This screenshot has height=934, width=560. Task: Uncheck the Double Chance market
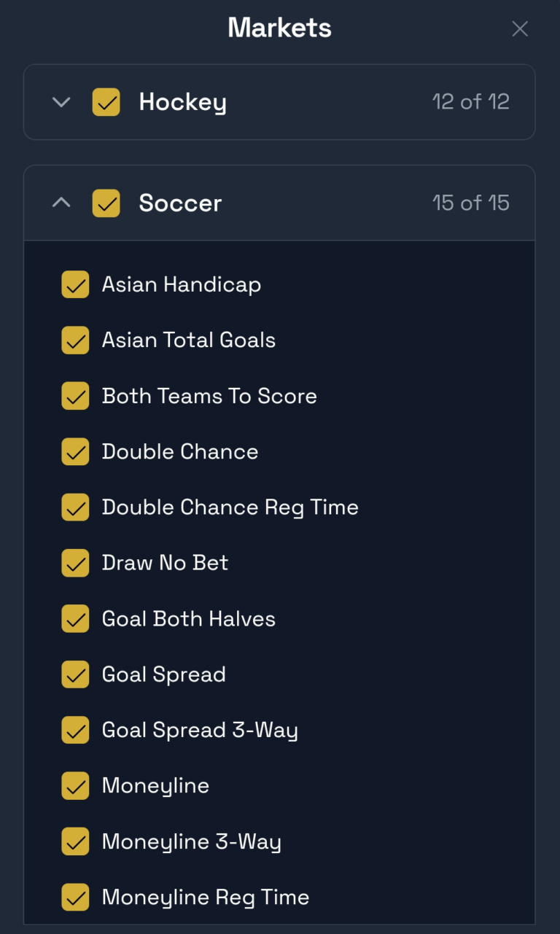75,451
